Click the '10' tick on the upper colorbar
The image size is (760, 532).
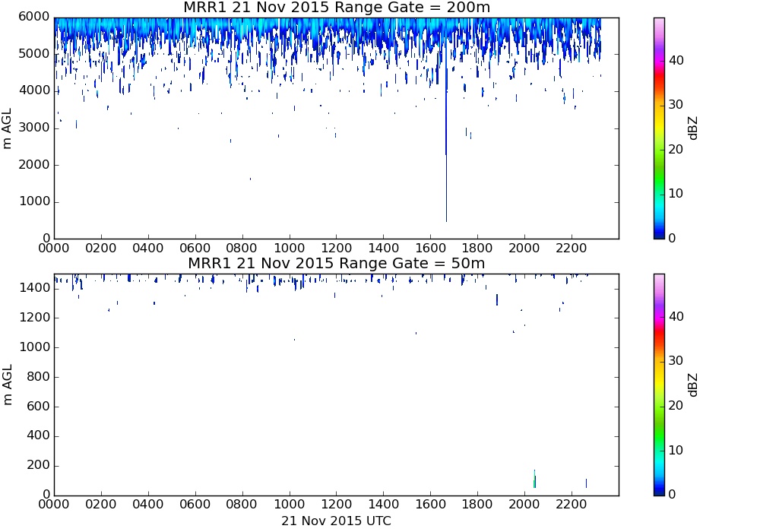point(676,193)
